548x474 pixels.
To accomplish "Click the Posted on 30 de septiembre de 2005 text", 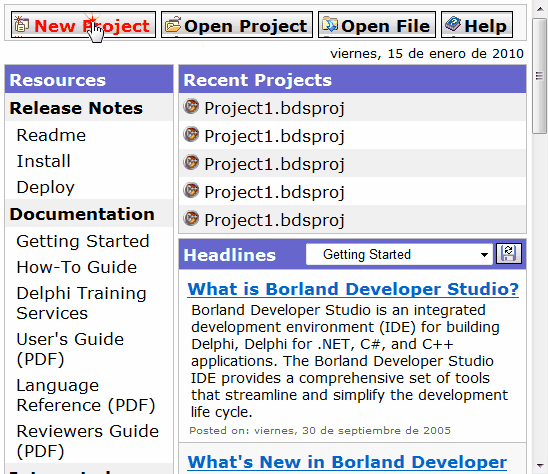I will coord(320,430).
